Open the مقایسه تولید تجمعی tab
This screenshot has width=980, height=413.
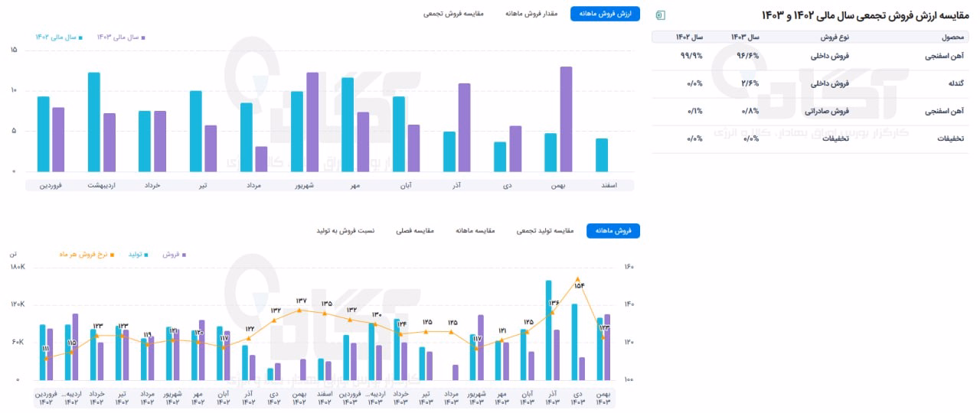[x=545, y=231]
